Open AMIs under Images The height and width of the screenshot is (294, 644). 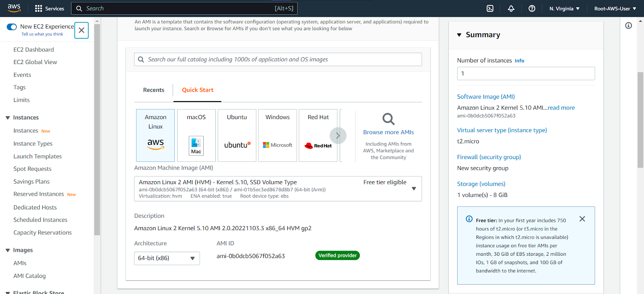pos(20,263)
